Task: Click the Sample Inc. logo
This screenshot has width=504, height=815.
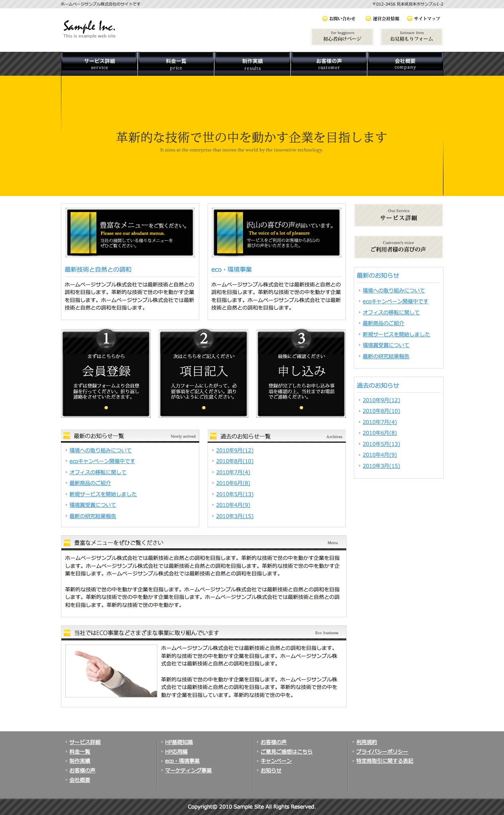Action: pyautogui.click(x=89, y=29)
